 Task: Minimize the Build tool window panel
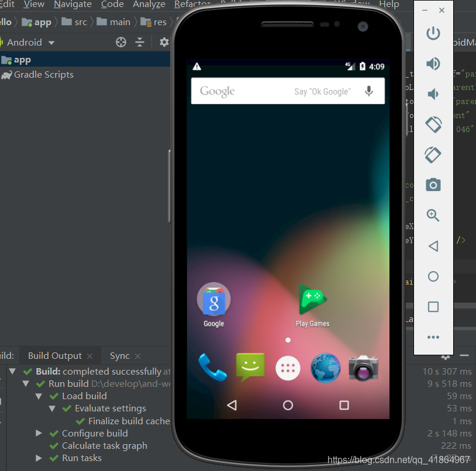(x=464, y=355)
